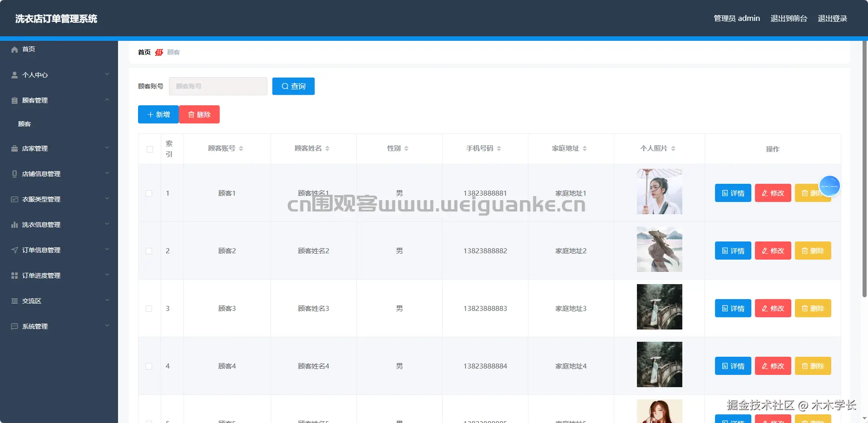Screen dimensions: 868x423
Task: Click the 首页 breadcrumb link
Action: pyautogui.click(x=144, y=52)
